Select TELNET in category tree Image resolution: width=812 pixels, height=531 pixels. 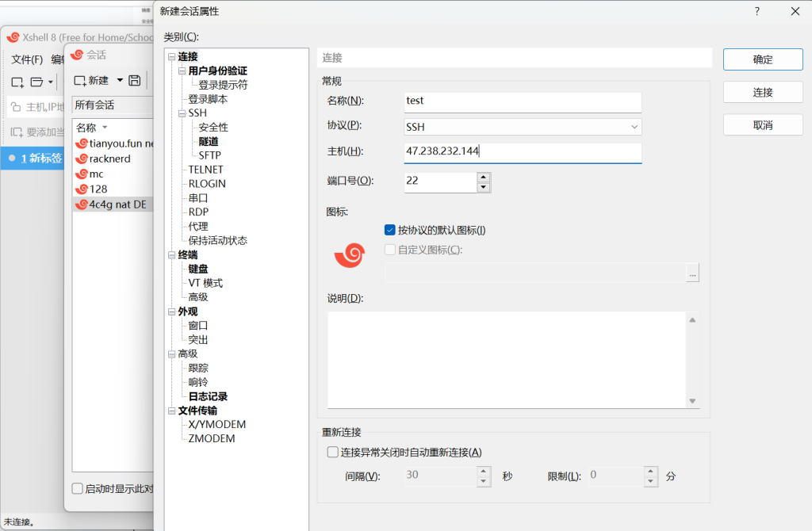(x=205, y=170)
